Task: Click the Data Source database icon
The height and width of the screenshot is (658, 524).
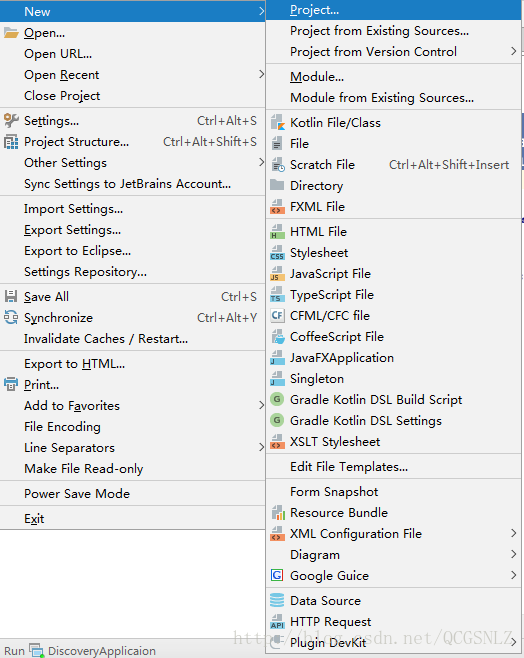Action: (x=277, y=601)
